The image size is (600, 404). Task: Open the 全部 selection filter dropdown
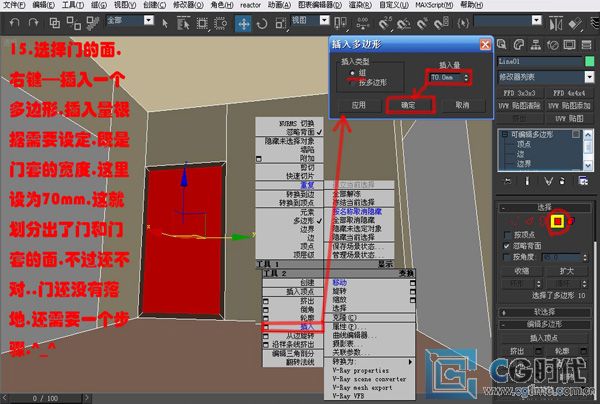(x=149, y=20)
